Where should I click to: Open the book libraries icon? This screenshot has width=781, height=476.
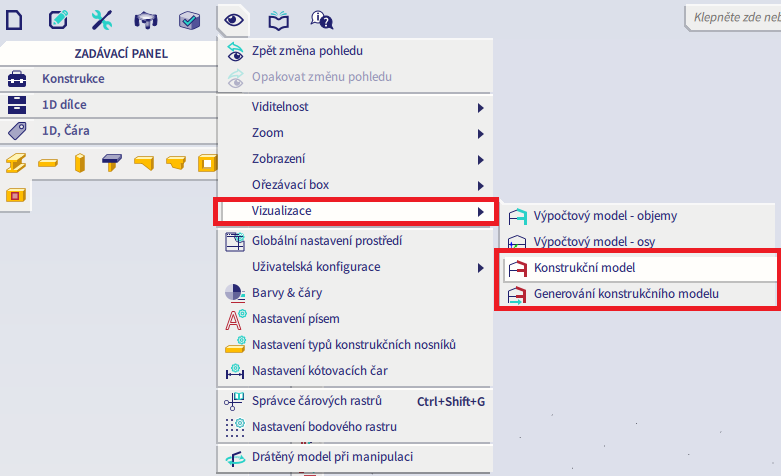(x=279, y=19)
